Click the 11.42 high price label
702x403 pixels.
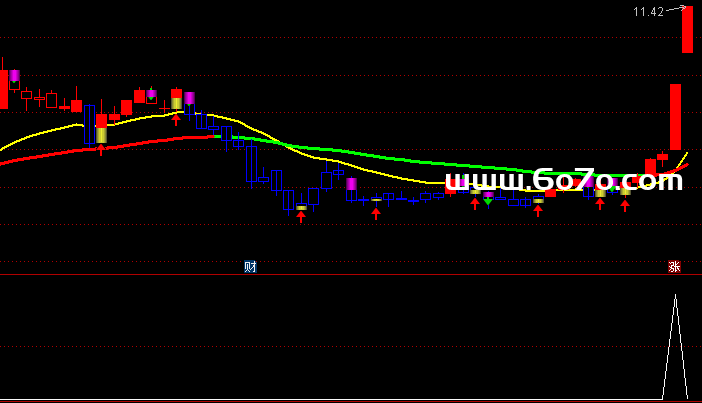[648, 12]
